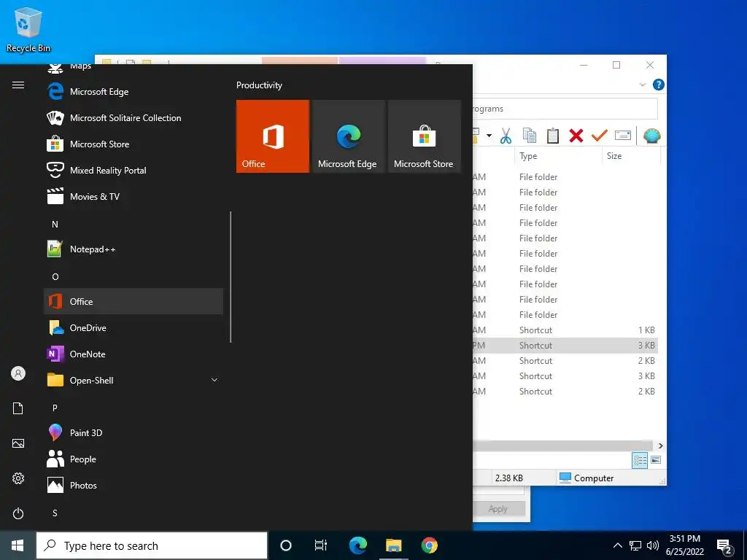Switch Explorer to large thumbnails view

[656, 460]
